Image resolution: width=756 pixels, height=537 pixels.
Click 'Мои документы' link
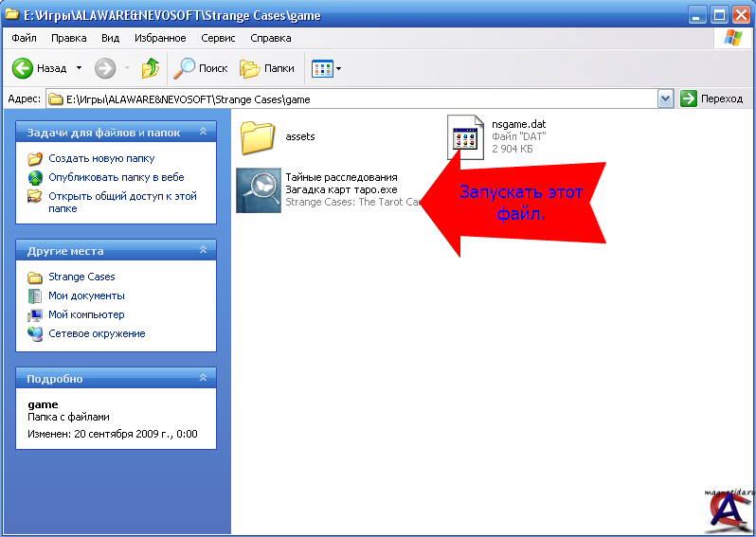click(x=86, y=295)
